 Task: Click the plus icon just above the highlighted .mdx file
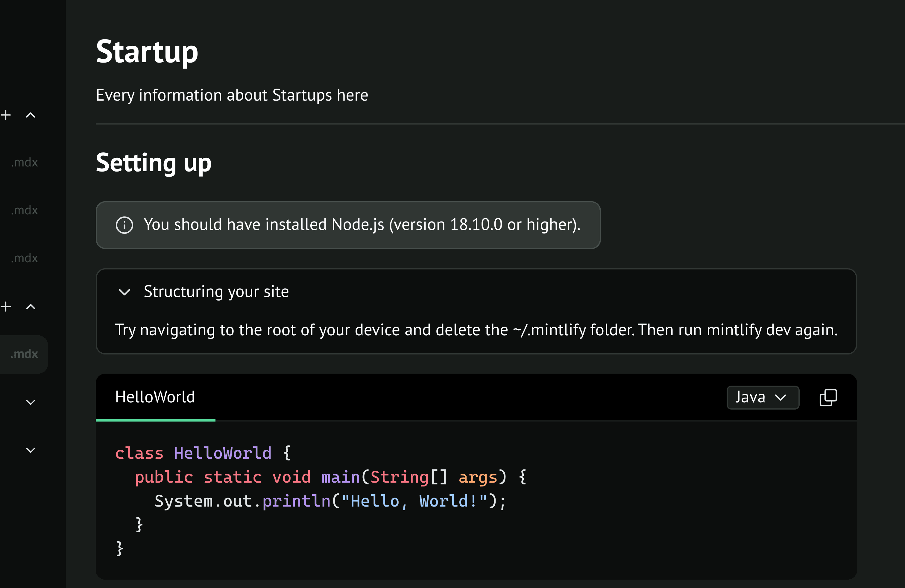click(x=6, y=307)
